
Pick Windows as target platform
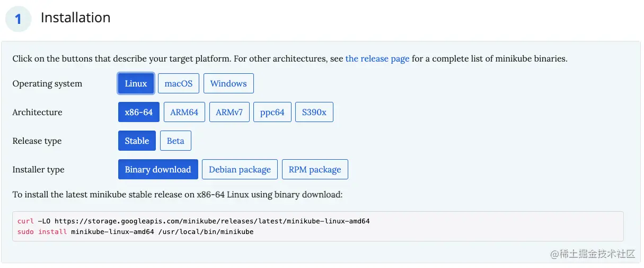click(228, 83)
